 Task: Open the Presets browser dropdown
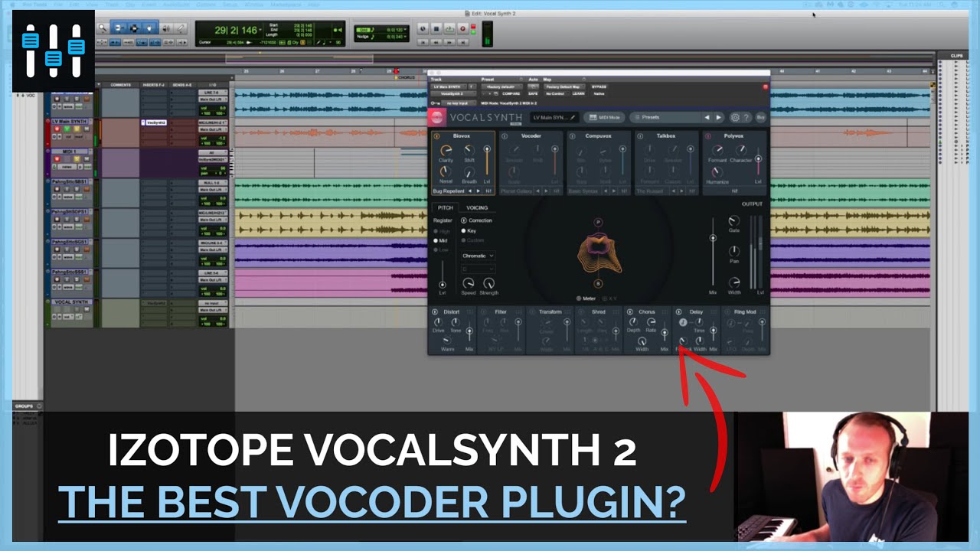point(665,118)
